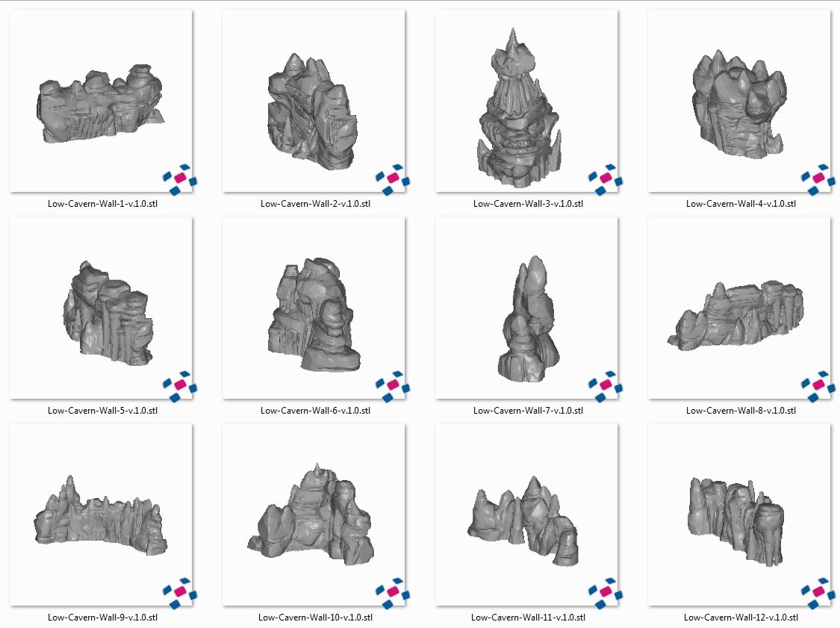Click the badge icon on Low-Cavern-Wall-10 thumbnail
This screenshot has height=628, width=840.
(392, 592)
